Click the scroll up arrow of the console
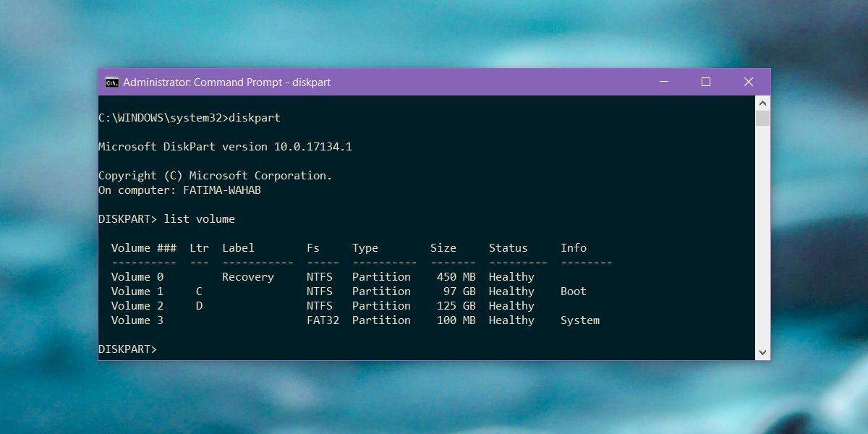This screenshot has width=868, height=434. [762, 103]
